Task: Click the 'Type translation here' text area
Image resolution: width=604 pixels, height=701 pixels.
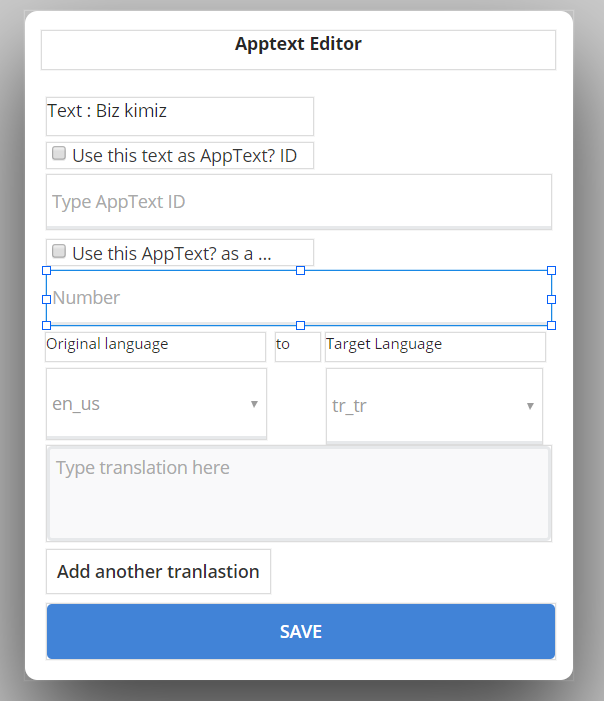Action: click(x=298, y=493)
